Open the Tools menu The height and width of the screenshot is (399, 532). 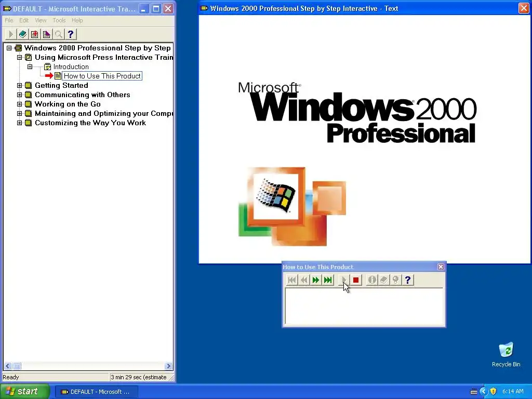click(59, 20)
